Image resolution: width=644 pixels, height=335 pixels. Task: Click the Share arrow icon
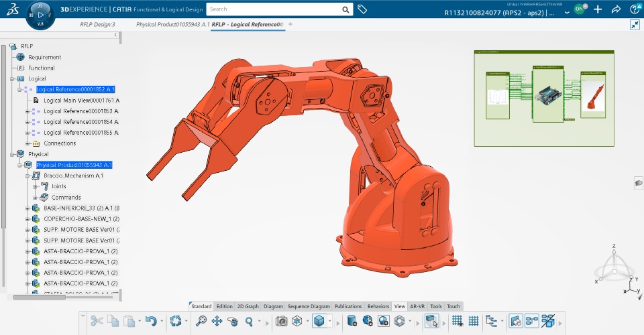pos(616,9)
